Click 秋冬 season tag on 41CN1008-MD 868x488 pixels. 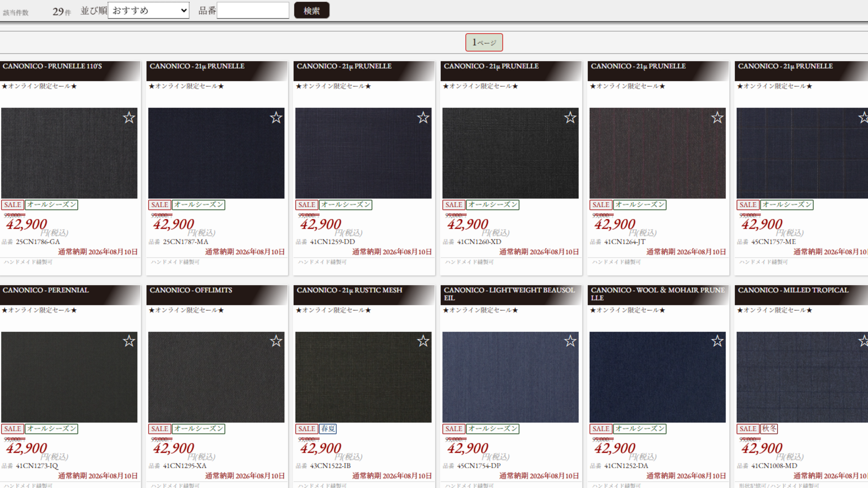pos(769,429)
